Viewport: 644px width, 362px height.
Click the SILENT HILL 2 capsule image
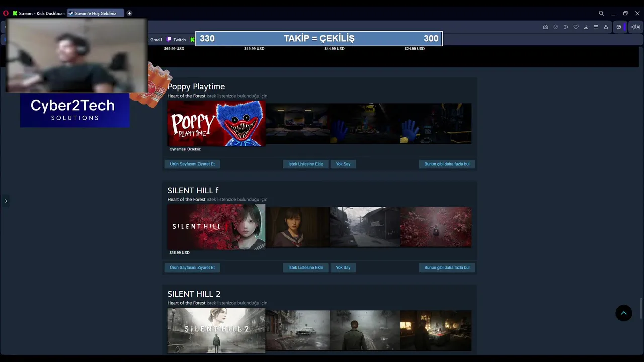point(216,330)
